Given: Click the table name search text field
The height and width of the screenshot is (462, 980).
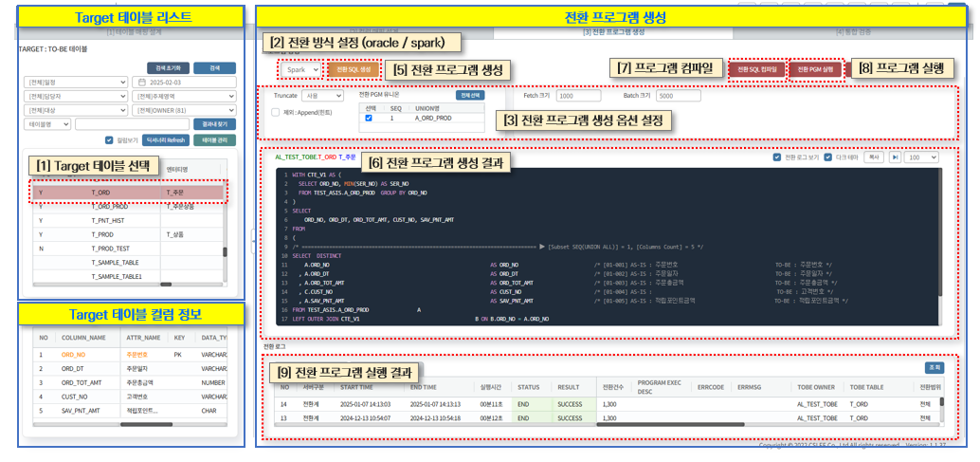Looking at the screenshot, I should (x=133, y=124).
